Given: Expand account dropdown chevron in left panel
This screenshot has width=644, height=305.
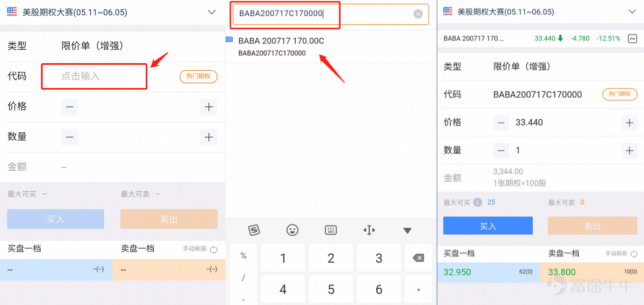Looking at the screenshot, I should point(212,12).
